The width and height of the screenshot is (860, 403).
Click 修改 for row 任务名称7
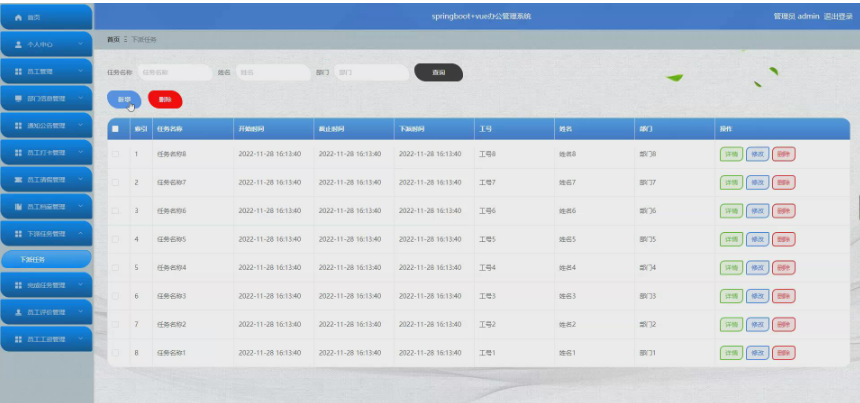click(x=757, y=183)
